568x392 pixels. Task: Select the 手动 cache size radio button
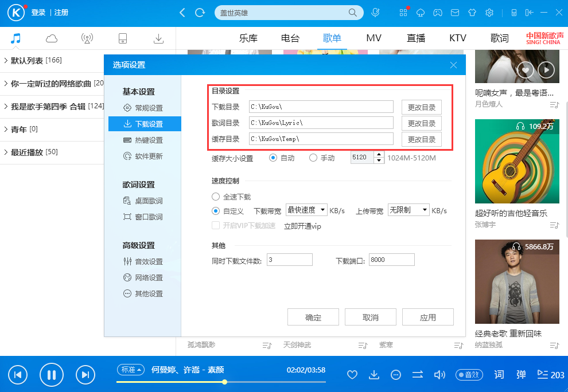[x=313, y=158]
